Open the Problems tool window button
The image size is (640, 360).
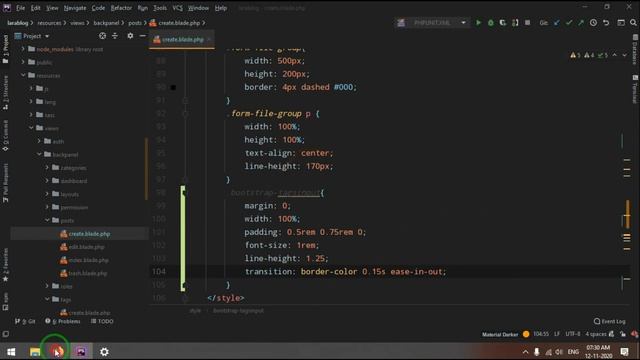point(63,321)
